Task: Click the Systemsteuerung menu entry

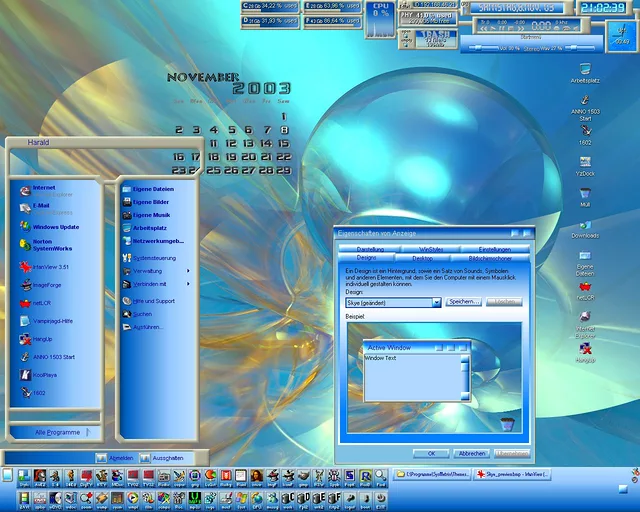Action: point(152,257)
